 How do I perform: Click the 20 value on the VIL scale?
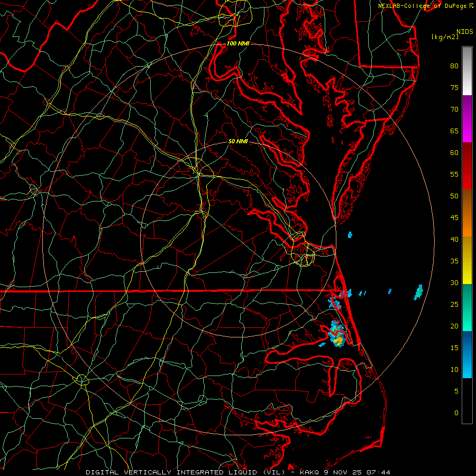(x=454, y=326)
